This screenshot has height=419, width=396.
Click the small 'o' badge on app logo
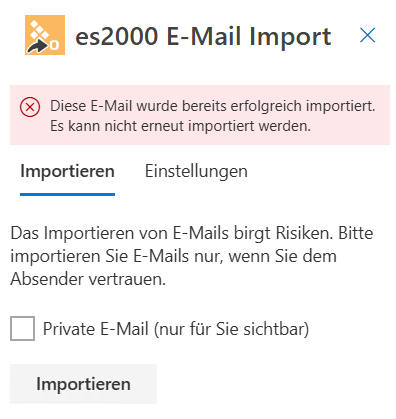pyautogui.click(x=55, y=45)
